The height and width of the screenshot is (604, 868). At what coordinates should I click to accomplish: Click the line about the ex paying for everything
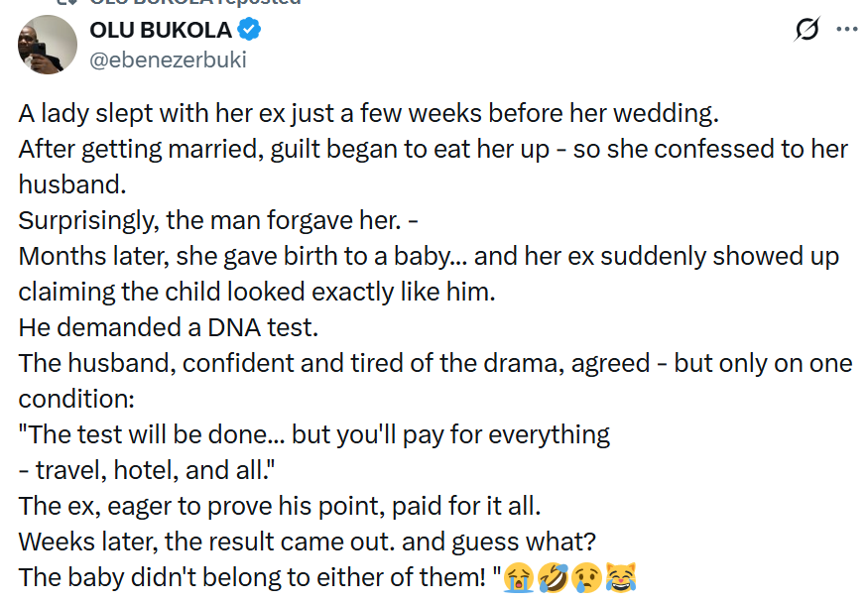[278, 505]
